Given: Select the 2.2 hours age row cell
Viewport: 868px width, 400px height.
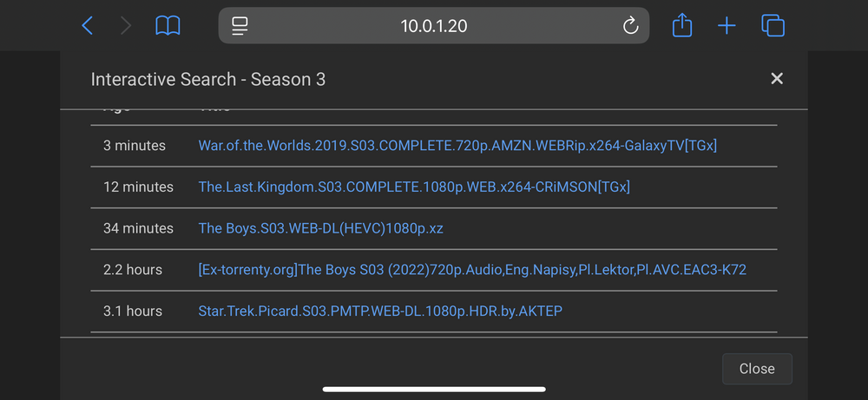Looking at the screenshot, I should pyautogui.click(x=133, y=270).
